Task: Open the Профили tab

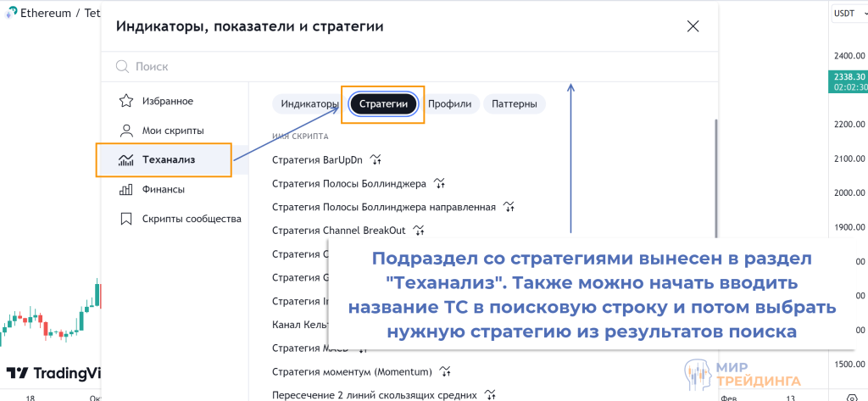Action: [449, 104]
